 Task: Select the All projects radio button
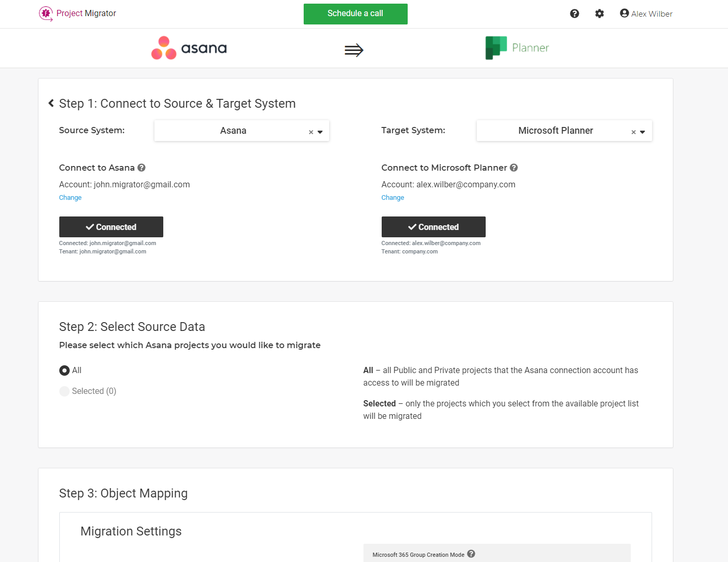coord(64,370)
